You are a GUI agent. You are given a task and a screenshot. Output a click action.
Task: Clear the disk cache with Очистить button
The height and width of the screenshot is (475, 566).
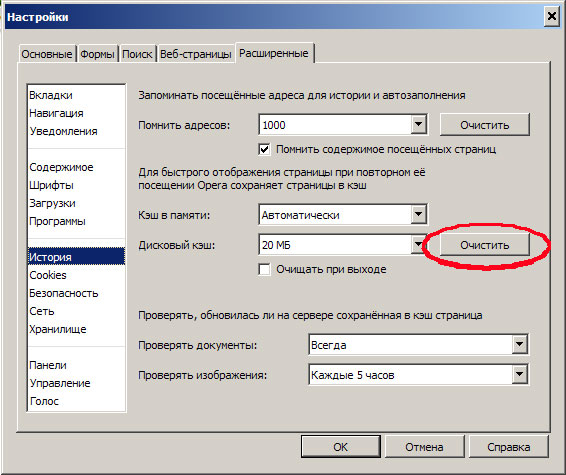(x=485, y=245)
